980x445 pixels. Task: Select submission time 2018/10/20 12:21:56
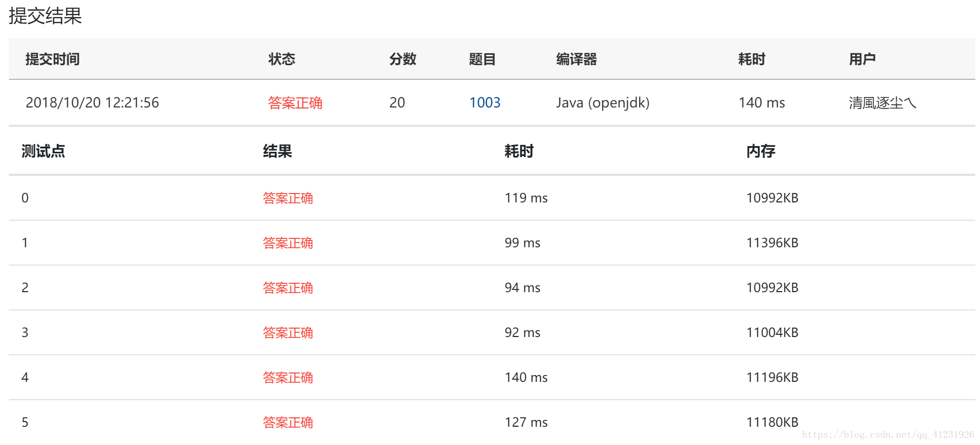[92, 103]
